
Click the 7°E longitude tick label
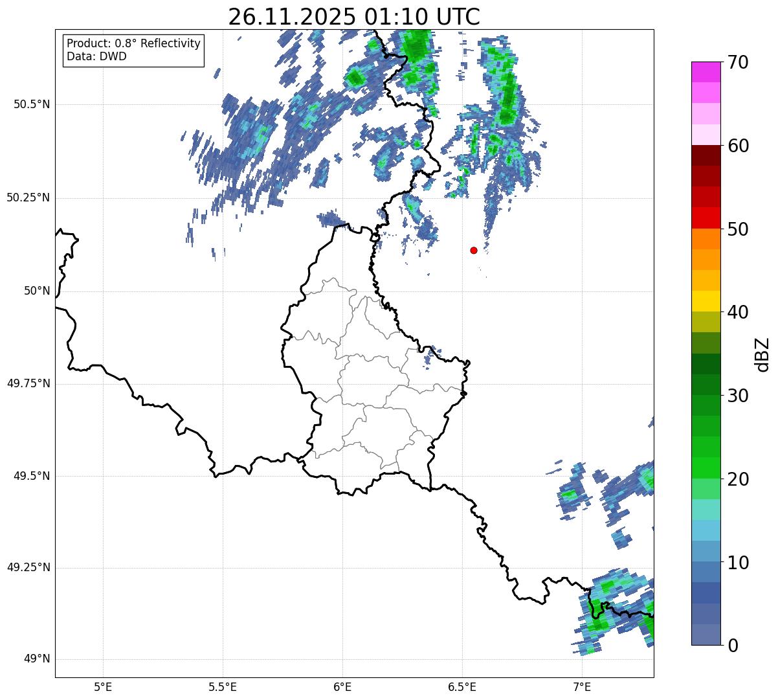(x=582, y=686)
